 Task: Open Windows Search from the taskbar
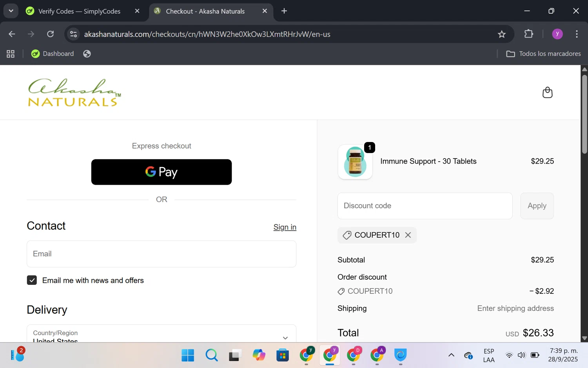coord(212,355)
